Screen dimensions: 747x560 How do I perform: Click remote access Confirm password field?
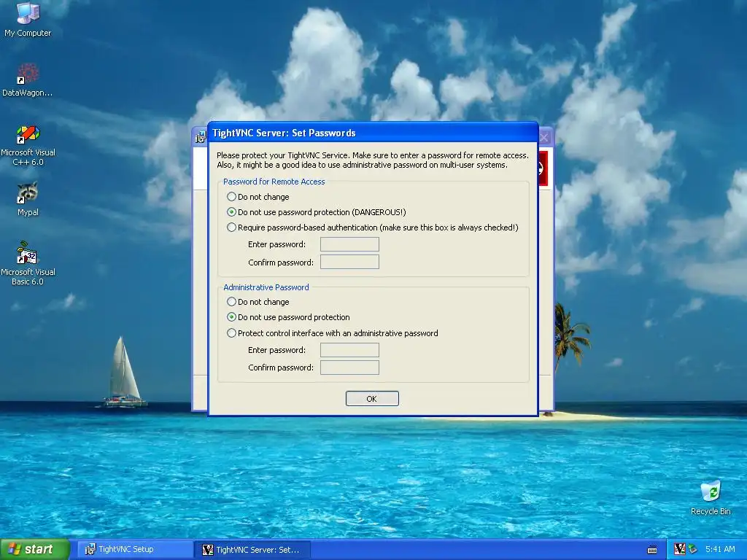(349, 262)
